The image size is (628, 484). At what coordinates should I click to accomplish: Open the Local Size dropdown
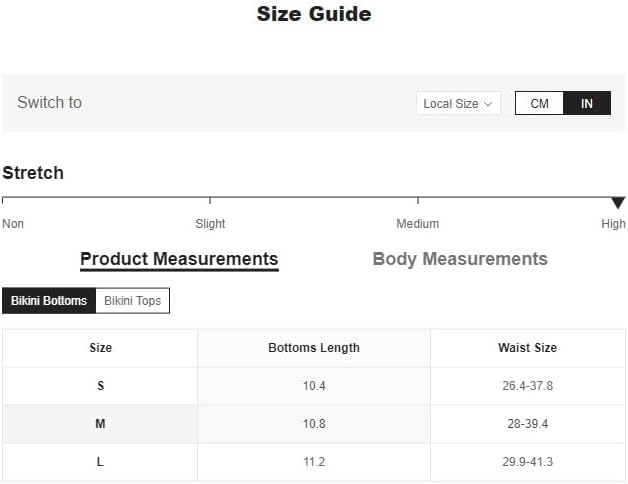(457, 103)
